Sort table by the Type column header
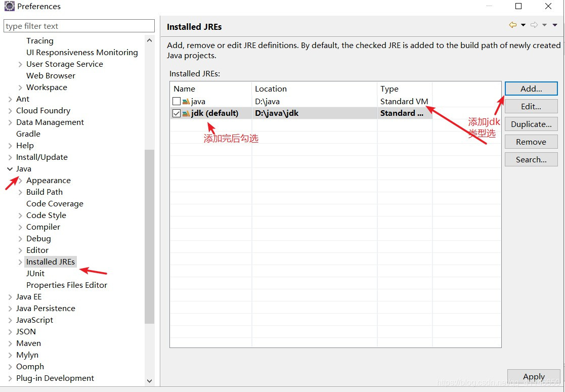This screenshot has width=565, height=392. (405, 89)
